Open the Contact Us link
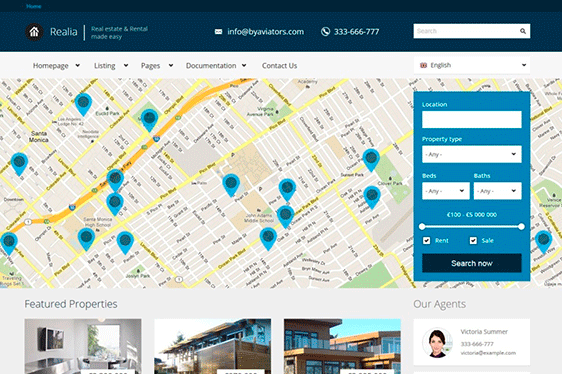562x374 pixels. click(279, 66)
